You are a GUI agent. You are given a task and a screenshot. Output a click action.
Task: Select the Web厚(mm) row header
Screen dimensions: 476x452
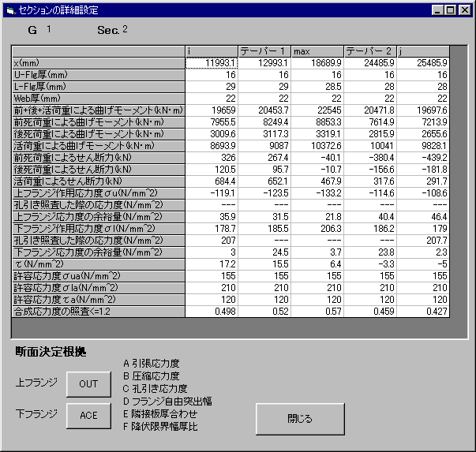pos(99,99)
